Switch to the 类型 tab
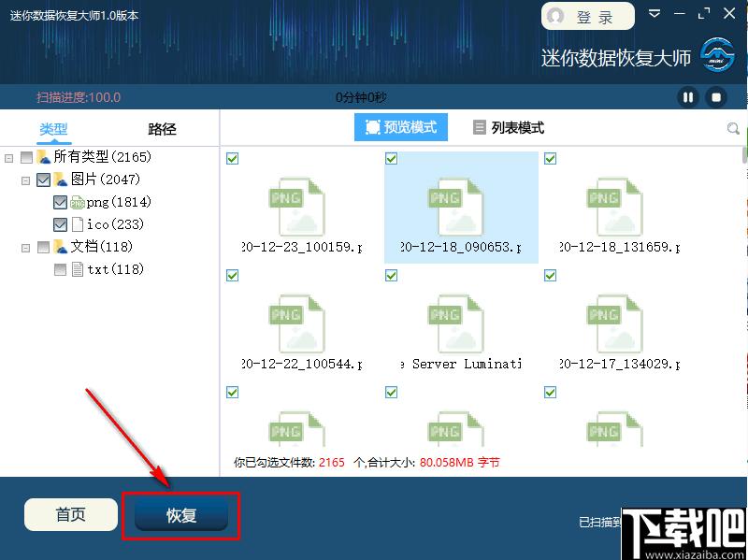Screen dimensions: 748x560 click(53, 129)
